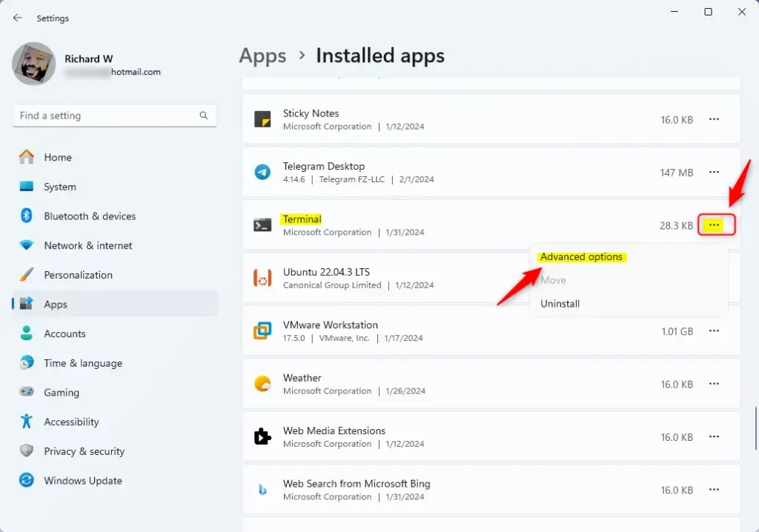Click the Weather app icon

point(262,384)
